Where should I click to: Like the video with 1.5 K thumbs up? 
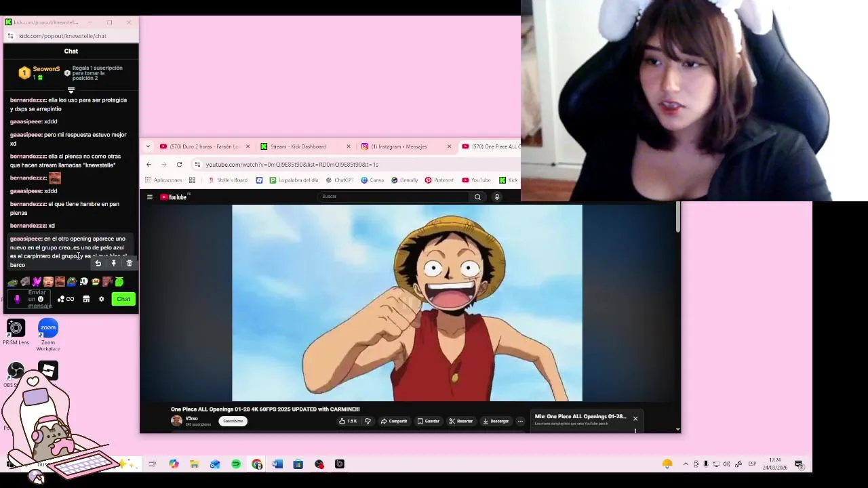(x=348, y=421)
